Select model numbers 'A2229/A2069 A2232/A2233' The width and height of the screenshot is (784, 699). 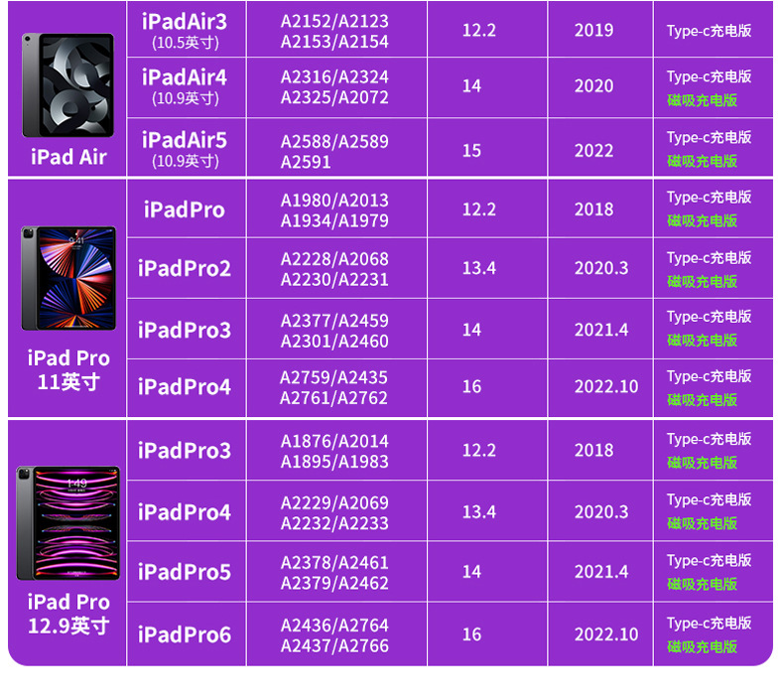(x=334, y=513)
